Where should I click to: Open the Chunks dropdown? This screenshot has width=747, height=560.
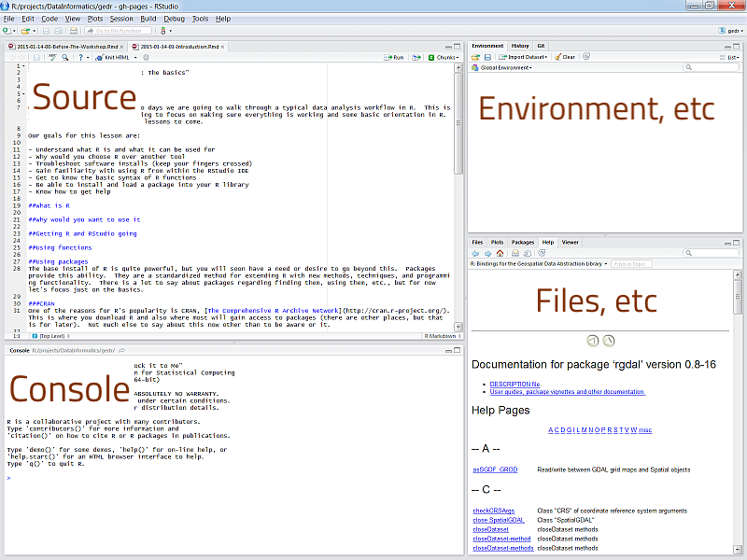click(x=444, y=57)
